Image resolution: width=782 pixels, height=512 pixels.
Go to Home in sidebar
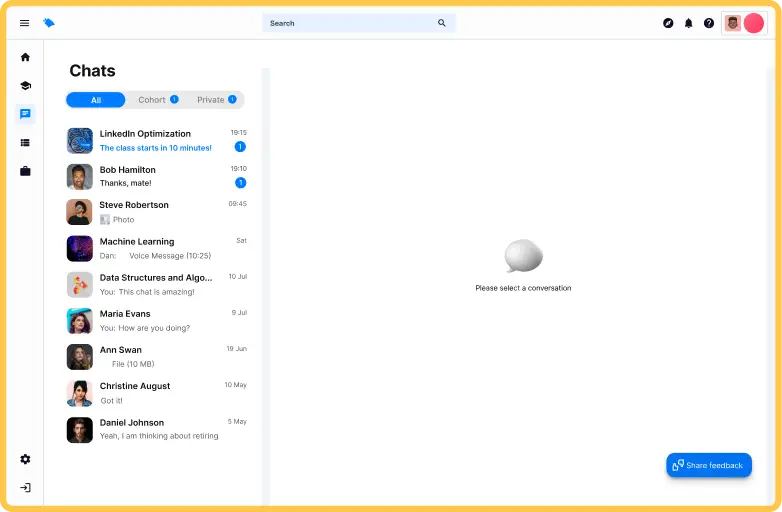pos(25,57)
